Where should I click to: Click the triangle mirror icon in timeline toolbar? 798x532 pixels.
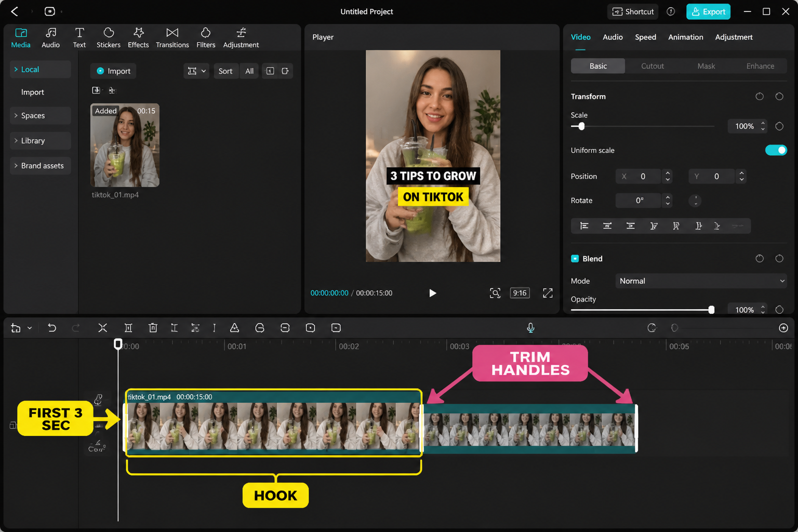point(235,328)
